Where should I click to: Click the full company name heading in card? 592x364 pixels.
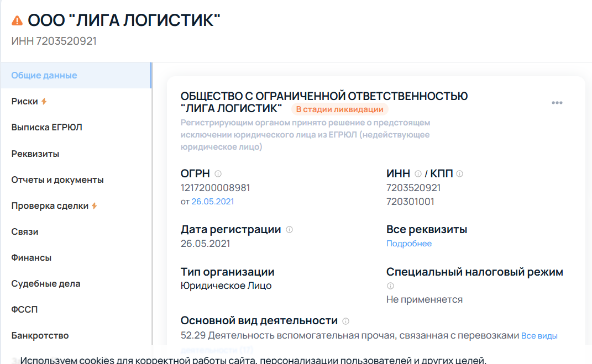(x=324, y=102)
